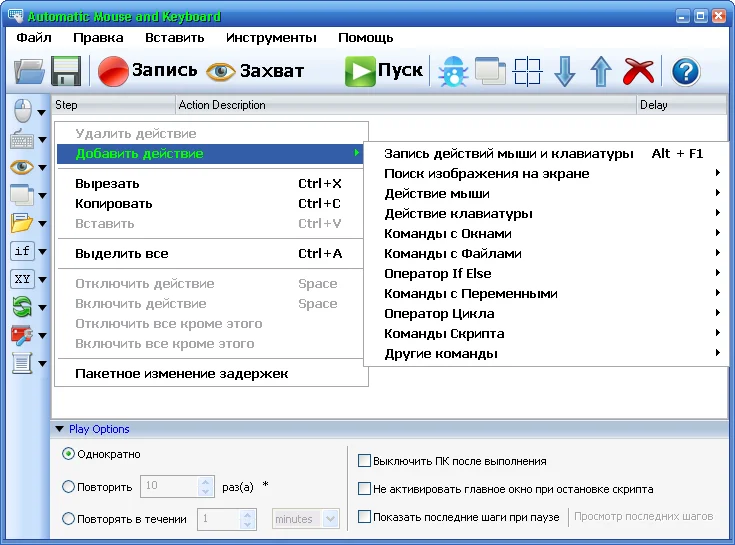Click the notepad other commands sidebar icon

pos(22,363)
